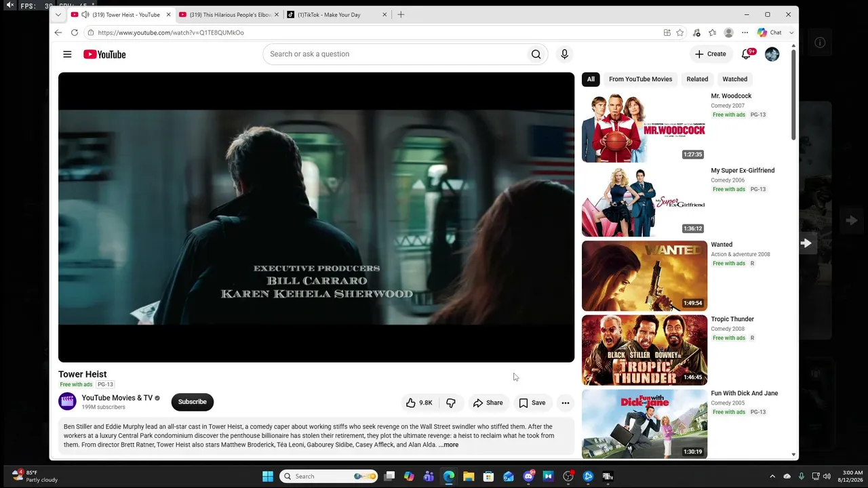Viewport: 868px width, 488px height.
Task: Click the Tower Heist video player
Action: (316, 218)
